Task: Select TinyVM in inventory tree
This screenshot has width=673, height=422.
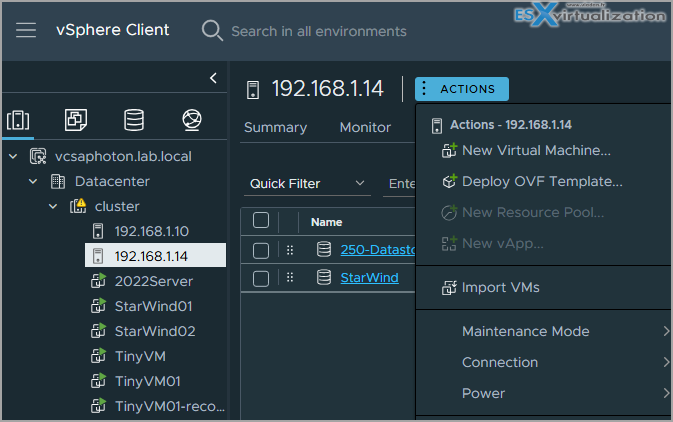Action: click(140, 356)
